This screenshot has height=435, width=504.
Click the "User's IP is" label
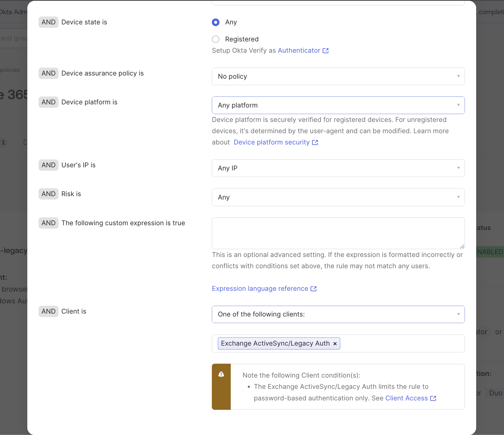(x=78, y=165)
